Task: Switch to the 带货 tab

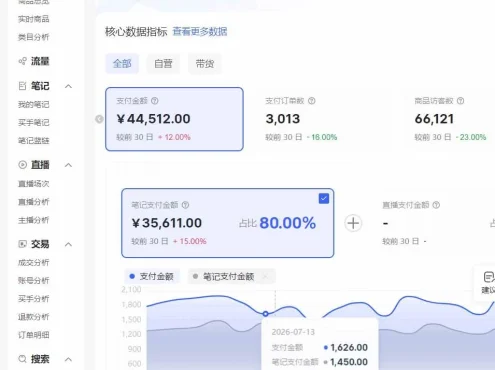Action: 205,63
